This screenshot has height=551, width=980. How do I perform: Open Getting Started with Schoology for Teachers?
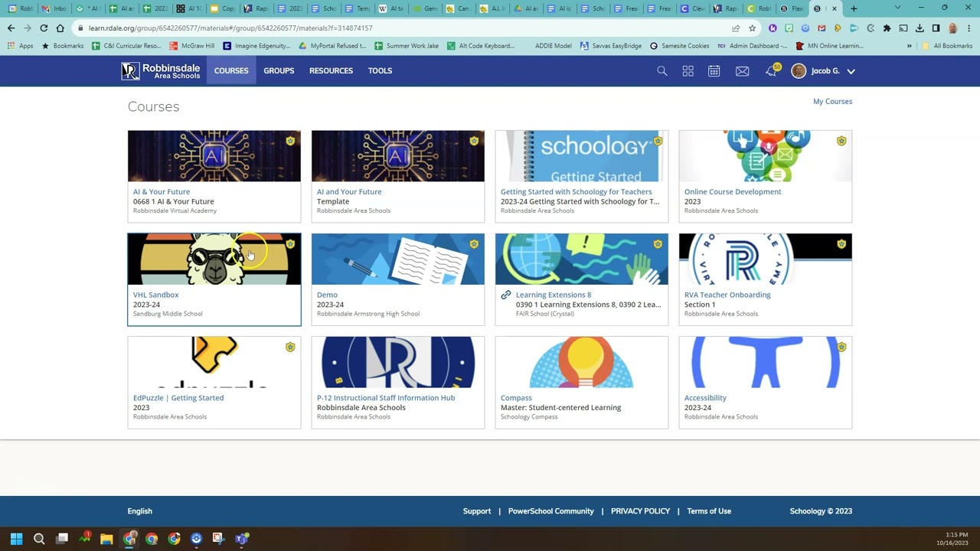click(x=577, y=192)
